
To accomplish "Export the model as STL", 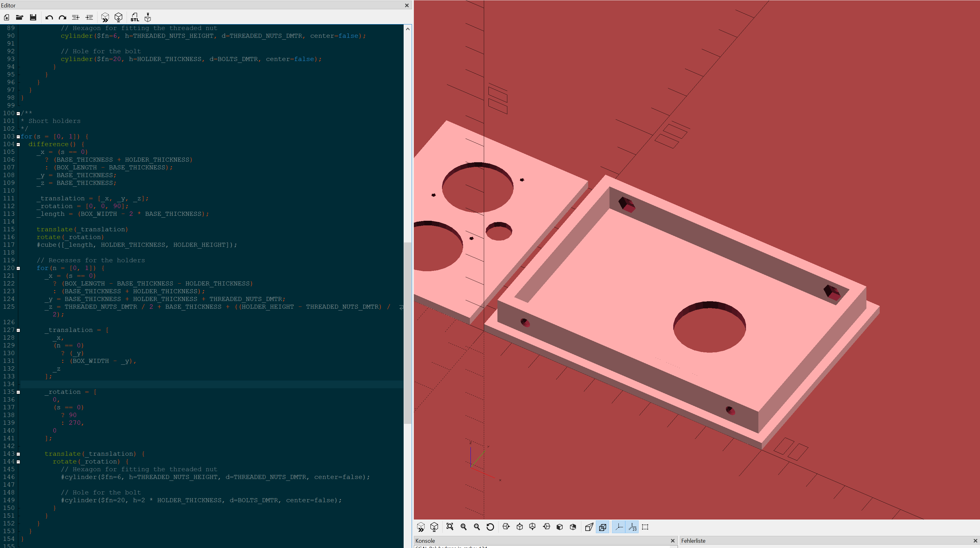I will [x=134, y=18].
